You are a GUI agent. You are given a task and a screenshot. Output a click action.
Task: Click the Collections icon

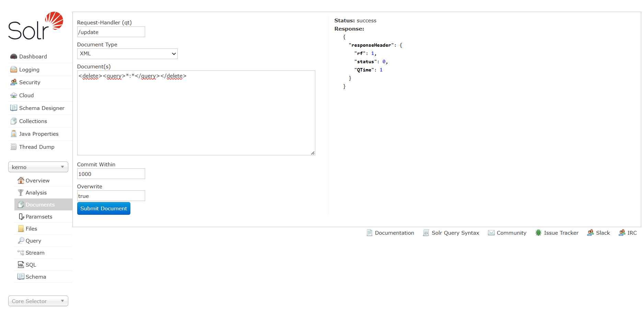14,121
